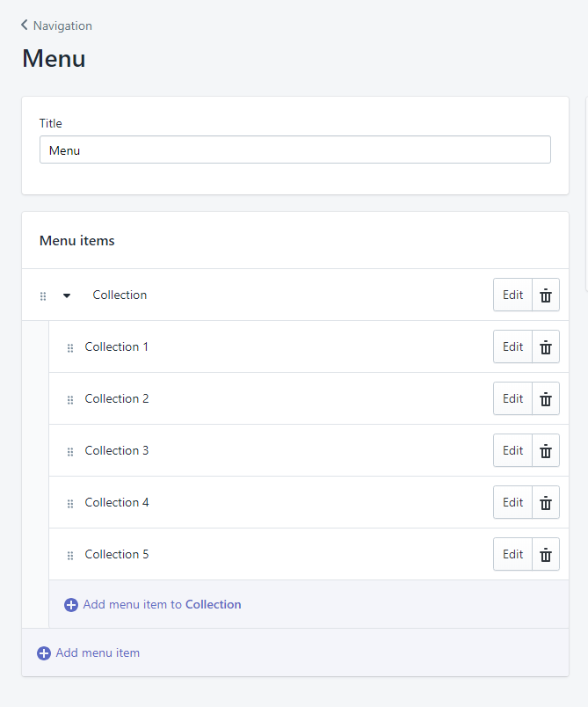Go back to Navigation
This screenshot has height=707, width=588.
point(56,26)
